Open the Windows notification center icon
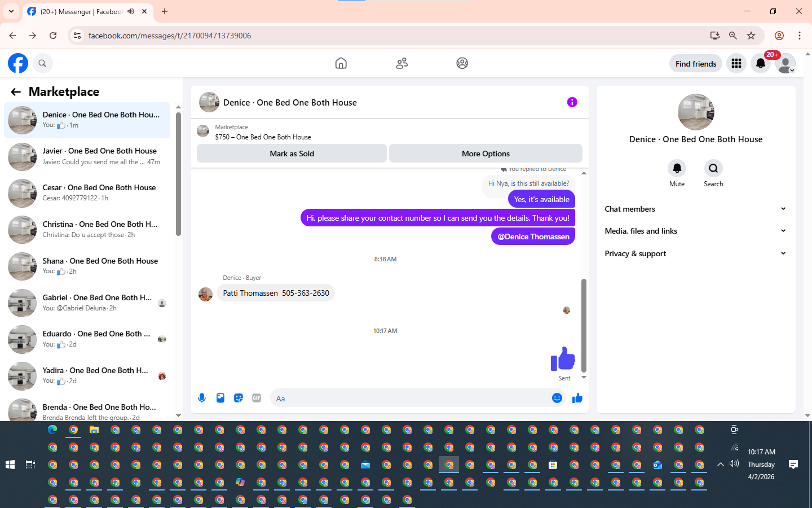Image resolution: width=812 pixels, height=508 pixels. [x=793, y=465]
